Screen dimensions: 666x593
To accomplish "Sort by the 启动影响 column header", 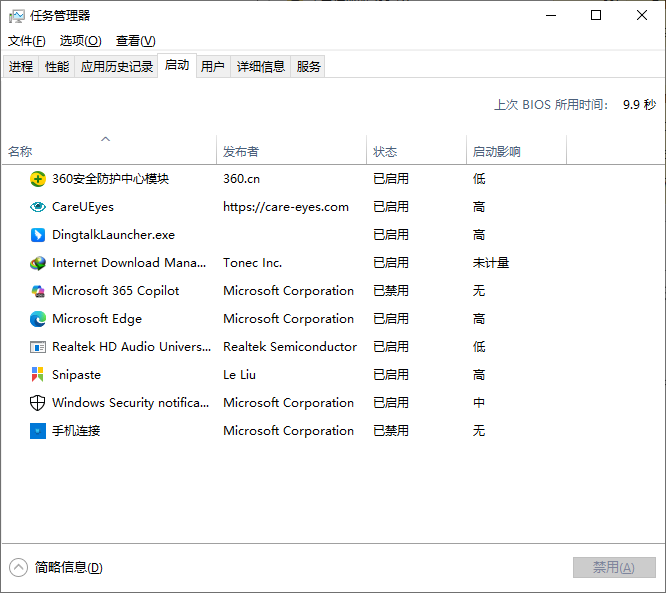I will coord(496,152).
